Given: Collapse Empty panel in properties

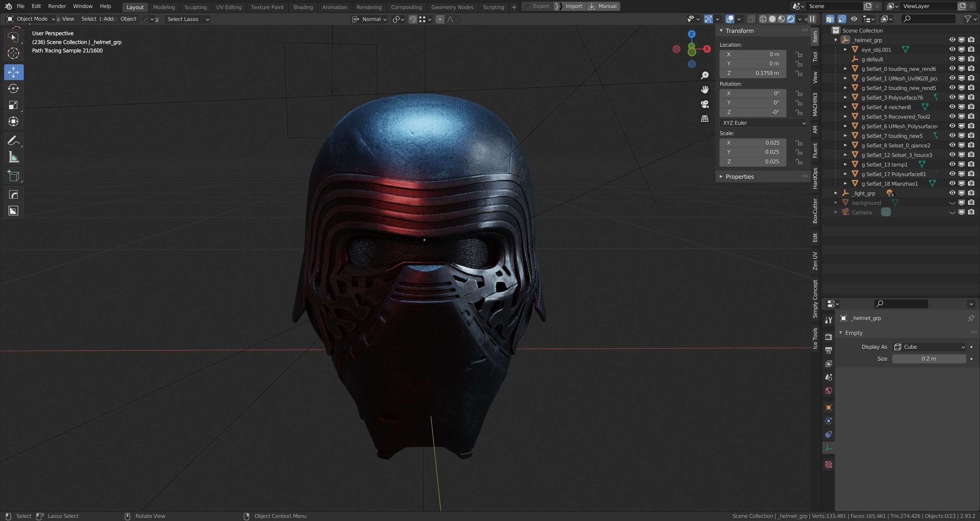Looking at the screenshot, I should 841,333.
